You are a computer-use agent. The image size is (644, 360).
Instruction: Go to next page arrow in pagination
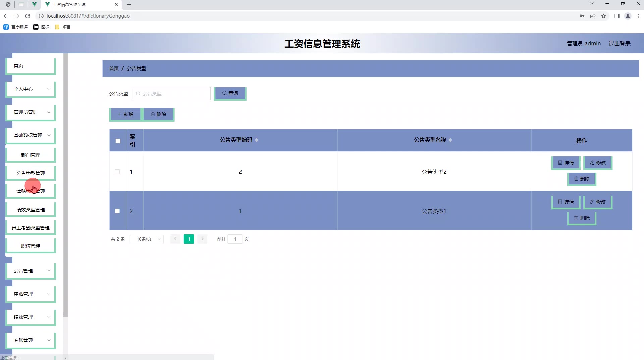202,239
